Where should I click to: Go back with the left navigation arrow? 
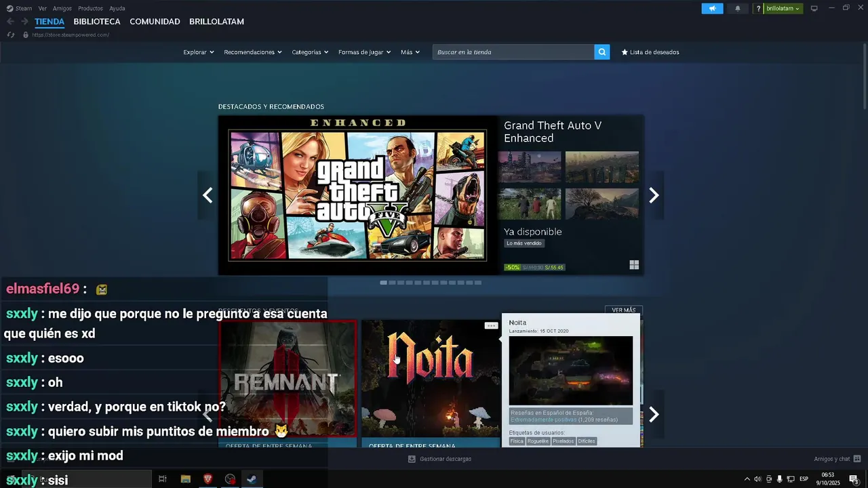coord(10,22)
